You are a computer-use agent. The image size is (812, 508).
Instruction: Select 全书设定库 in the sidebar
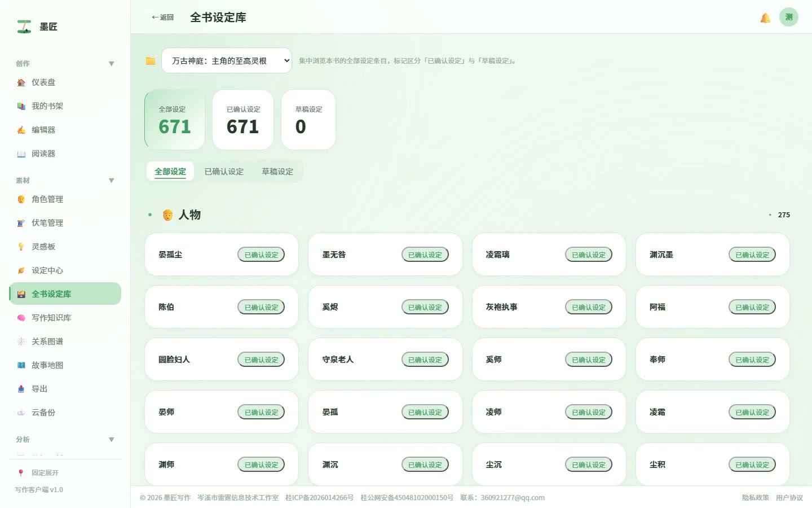[x=65, y=294]
